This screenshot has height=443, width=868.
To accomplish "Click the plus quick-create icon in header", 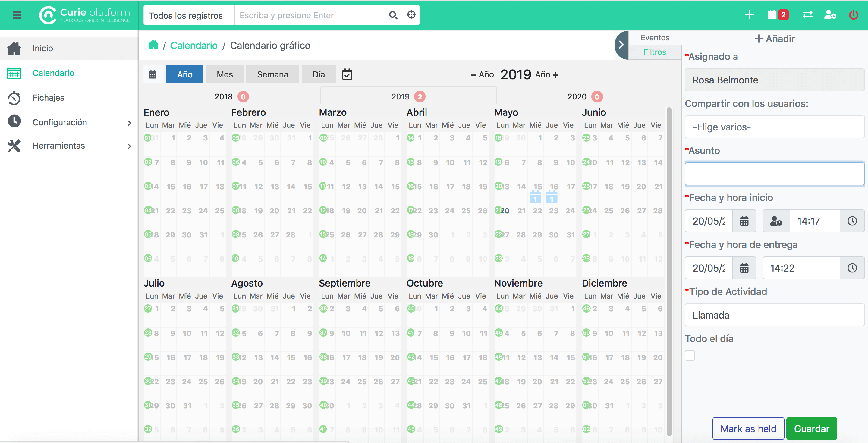I will click(x=749, y=15).
